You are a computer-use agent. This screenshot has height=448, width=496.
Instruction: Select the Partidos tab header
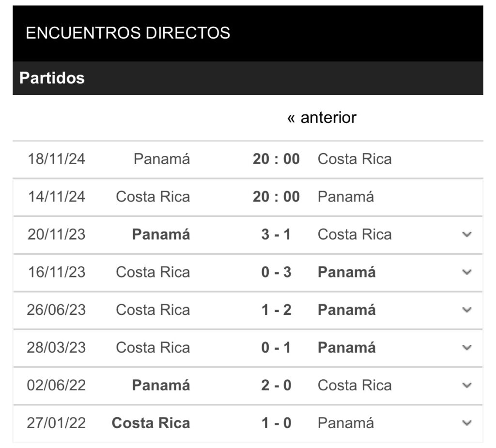click(x=52, y=78)
